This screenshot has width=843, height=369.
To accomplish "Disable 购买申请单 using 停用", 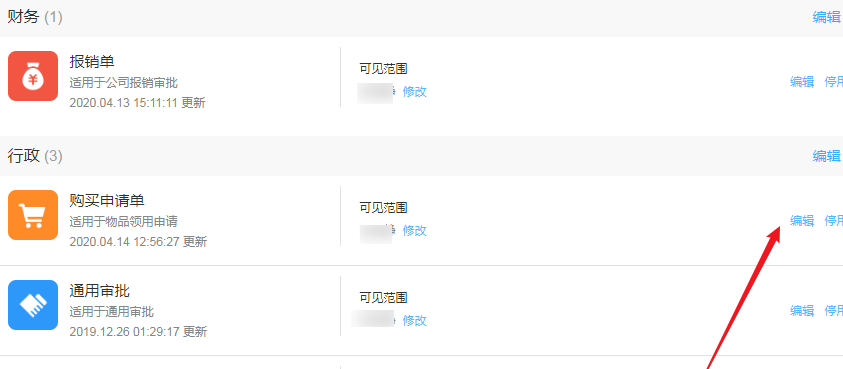I will click(834, 221).
